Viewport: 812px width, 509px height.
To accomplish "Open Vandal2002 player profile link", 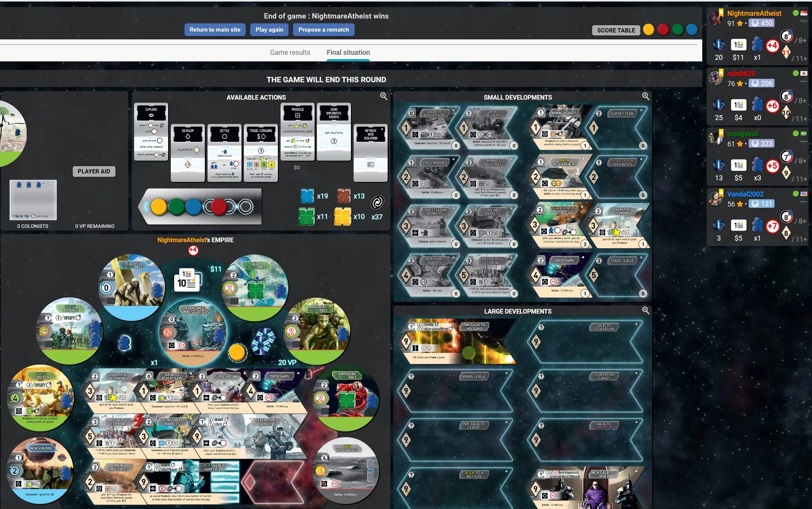I will click(x=745, y=194).
